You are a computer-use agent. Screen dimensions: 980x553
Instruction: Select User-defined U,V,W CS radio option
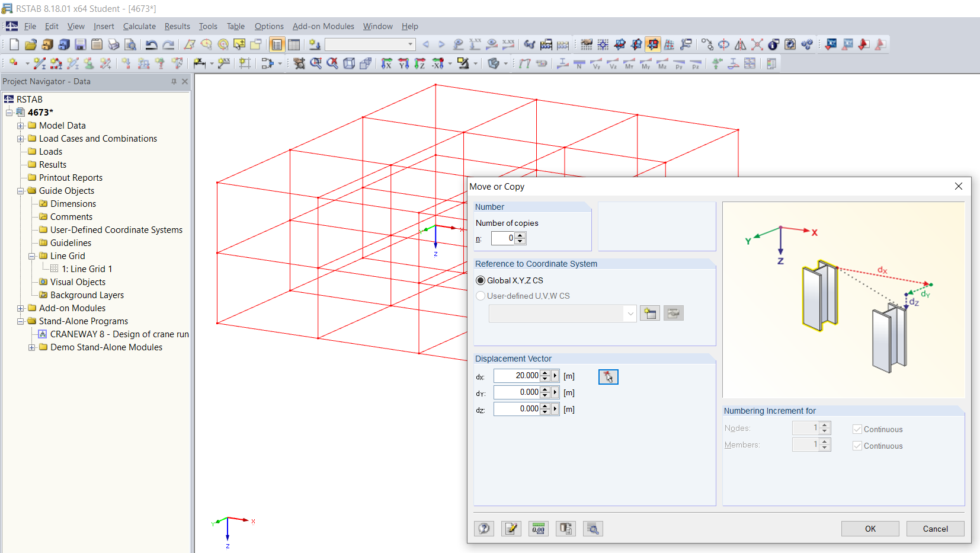(481, 296)
